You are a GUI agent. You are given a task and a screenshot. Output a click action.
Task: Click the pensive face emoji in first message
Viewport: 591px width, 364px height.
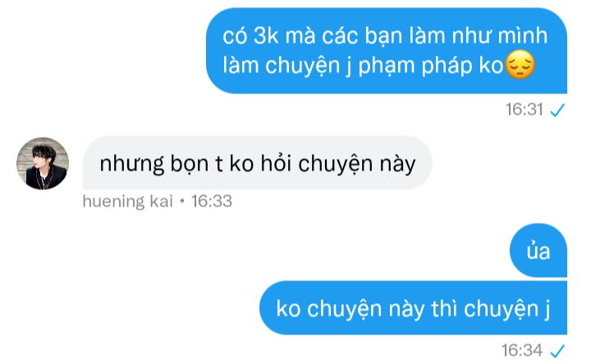[520, 65]
